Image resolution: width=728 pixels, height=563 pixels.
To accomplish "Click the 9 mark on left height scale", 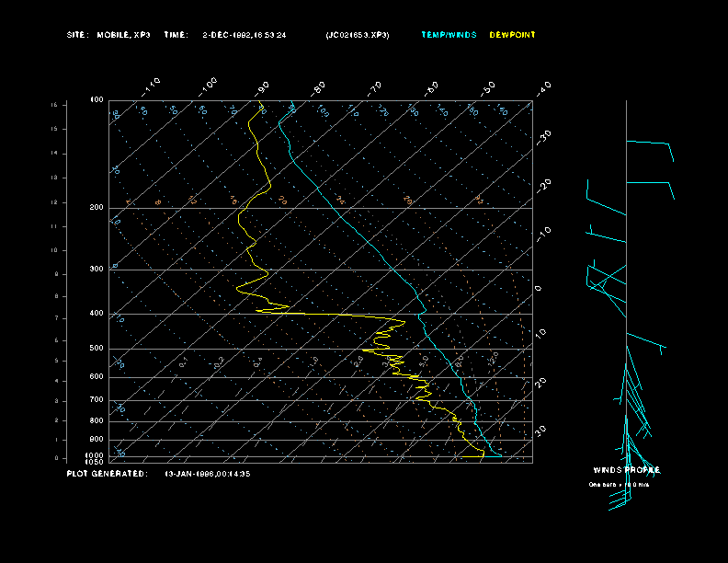I will pos(56,274).
